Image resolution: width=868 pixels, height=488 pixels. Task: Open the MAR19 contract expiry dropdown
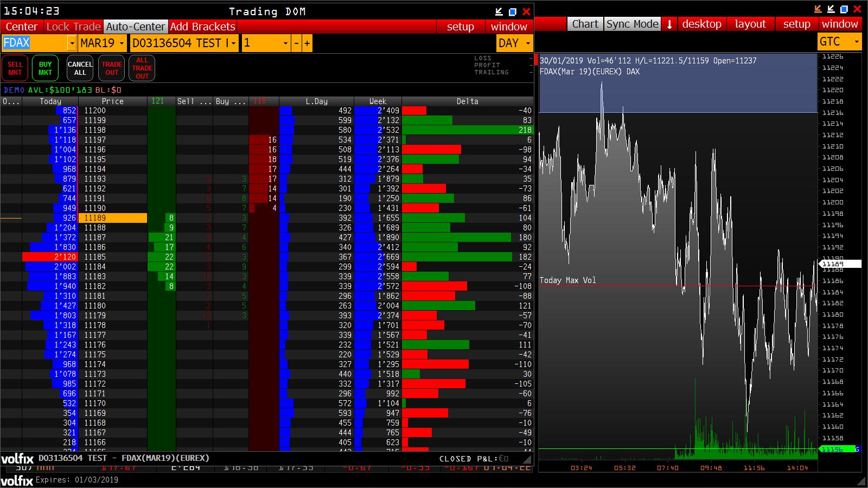click(103, 43)
